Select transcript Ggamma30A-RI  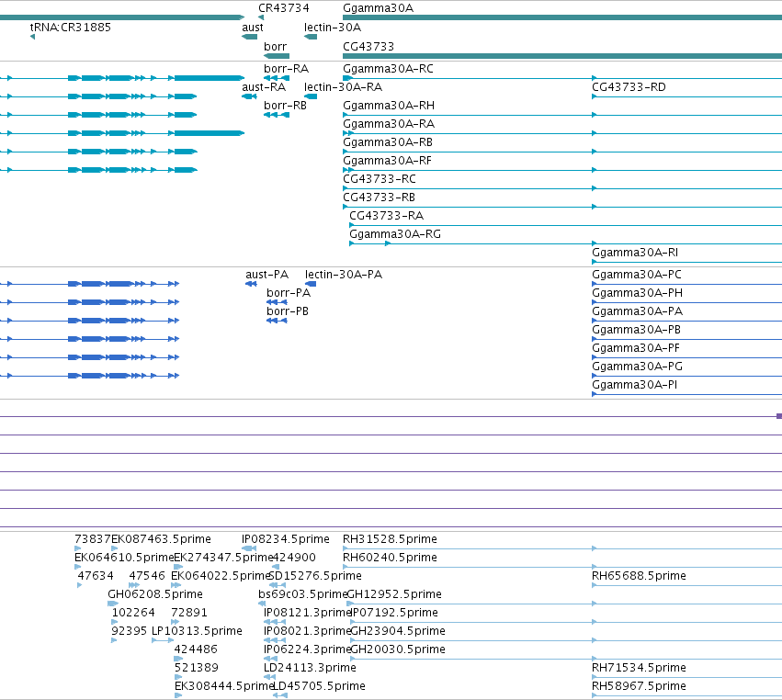click(635, 253)
